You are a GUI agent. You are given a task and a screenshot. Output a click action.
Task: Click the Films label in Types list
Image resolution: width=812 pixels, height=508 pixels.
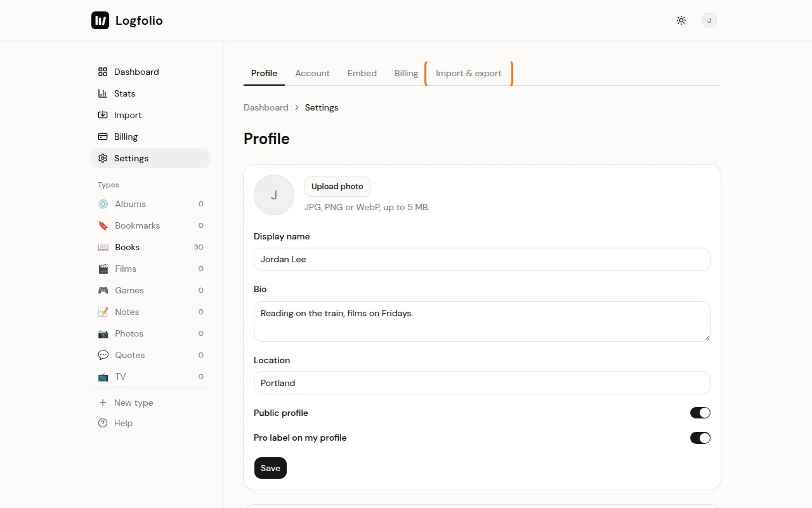pos(126,269)
